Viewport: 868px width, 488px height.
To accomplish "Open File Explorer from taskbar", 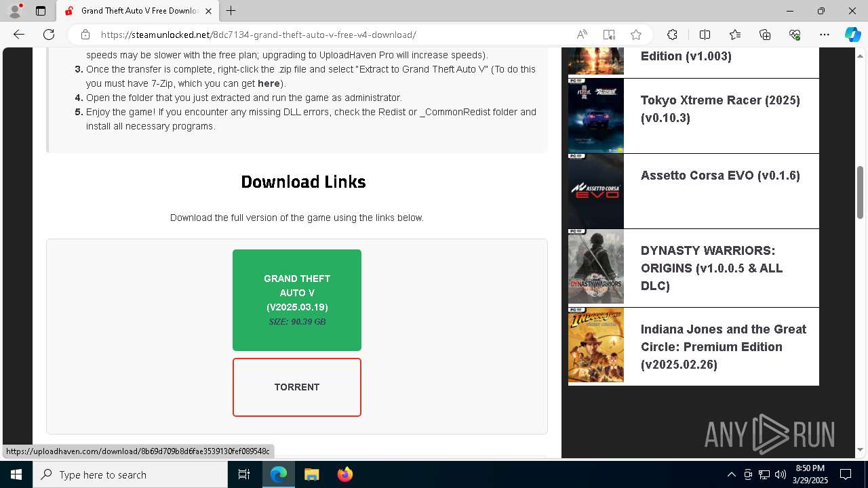I will coord(311,474).
